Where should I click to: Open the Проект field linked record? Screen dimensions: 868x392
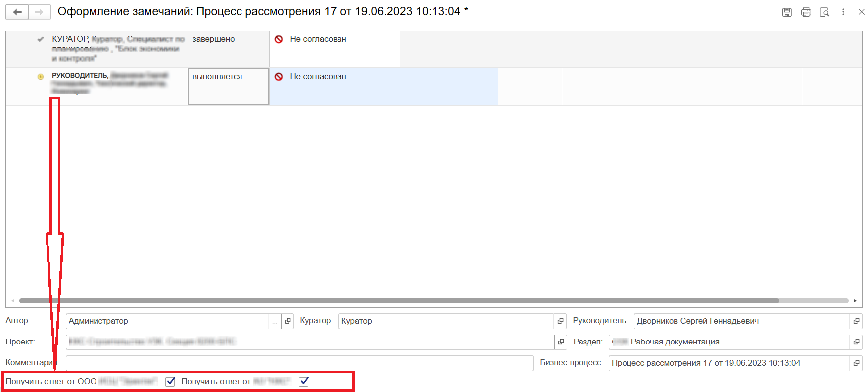(561, 342)
